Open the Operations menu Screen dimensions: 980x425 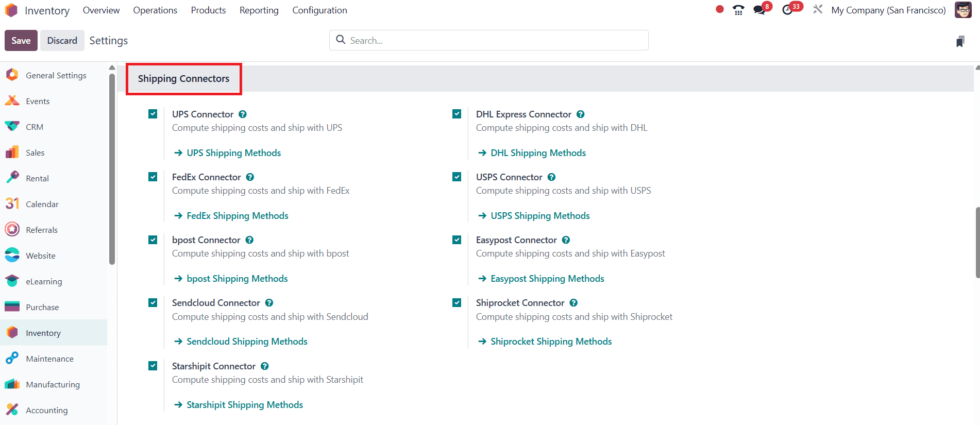pos(155,10)
